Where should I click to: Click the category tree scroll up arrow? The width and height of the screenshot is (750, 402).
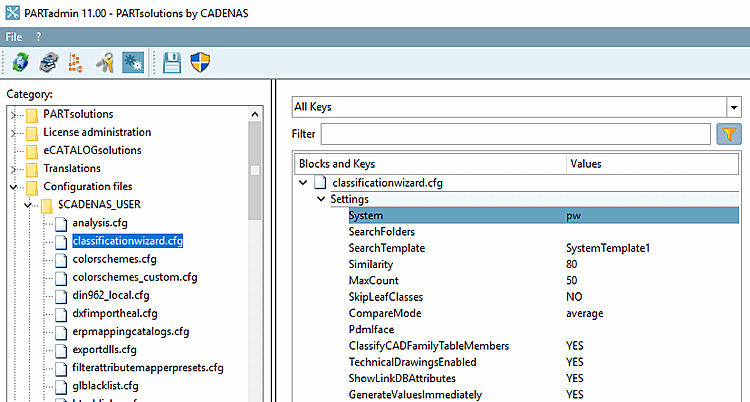(x=255, y=114)
